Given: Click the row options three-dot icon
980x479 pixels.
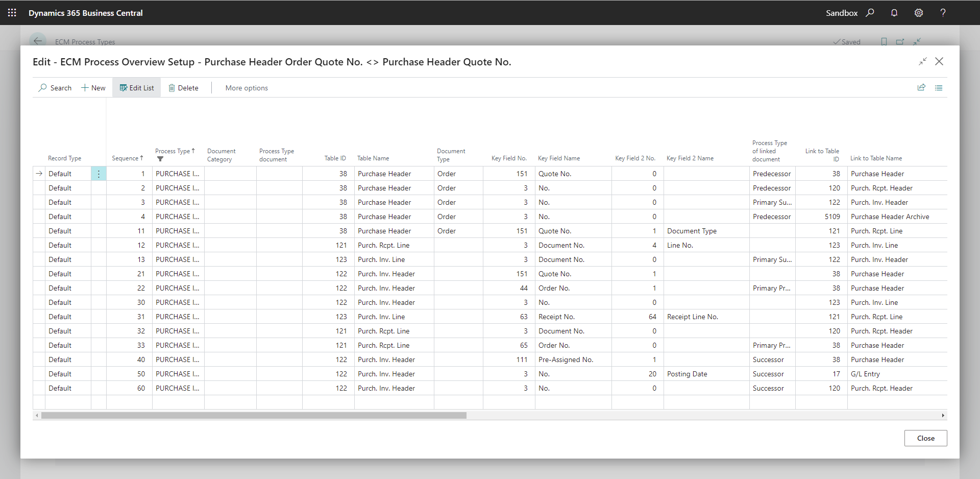Looking at the screenshot, I should (99, 174).
